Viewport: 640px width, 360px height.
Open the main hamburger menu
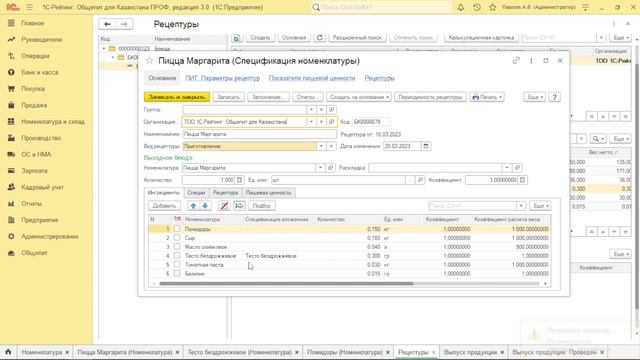click(29, 7)
